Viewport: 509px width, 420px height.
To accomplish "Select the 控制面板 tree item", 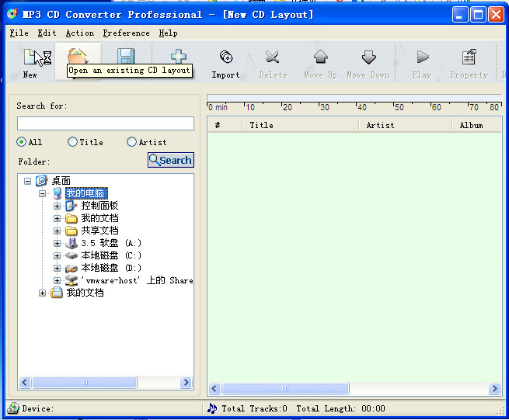I will click(99, 206).
